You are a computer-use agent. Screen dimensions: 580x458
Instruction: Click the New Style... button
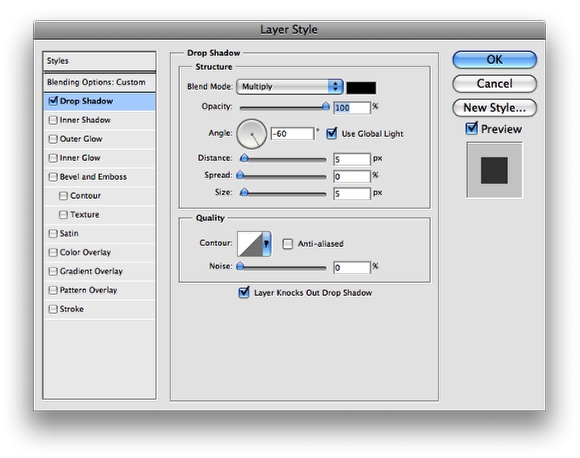495,108
